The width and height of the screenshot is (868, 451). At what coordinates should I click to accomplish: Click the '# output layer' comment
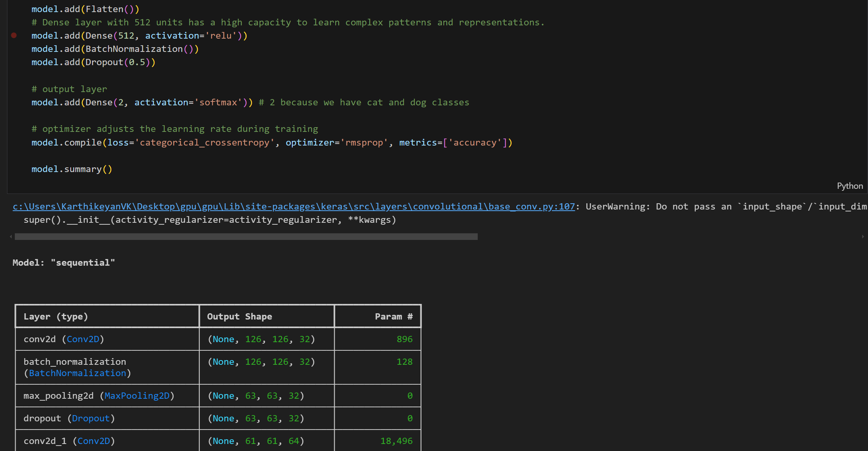[x=69, y=89]
